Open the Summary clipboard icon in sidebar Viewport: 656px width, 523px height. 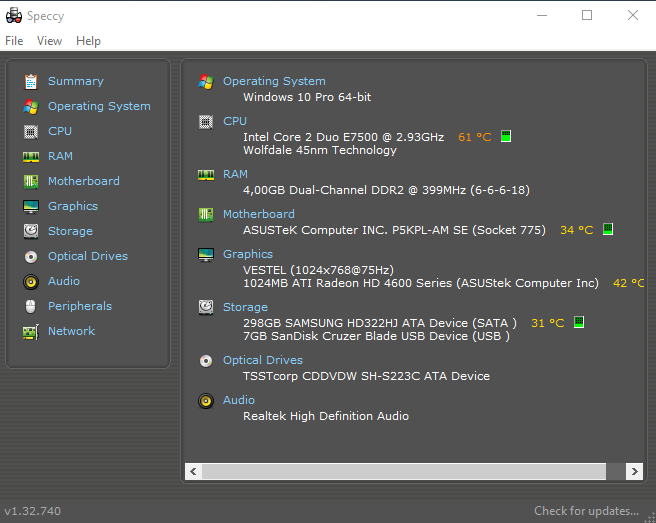tap(31, 82)
